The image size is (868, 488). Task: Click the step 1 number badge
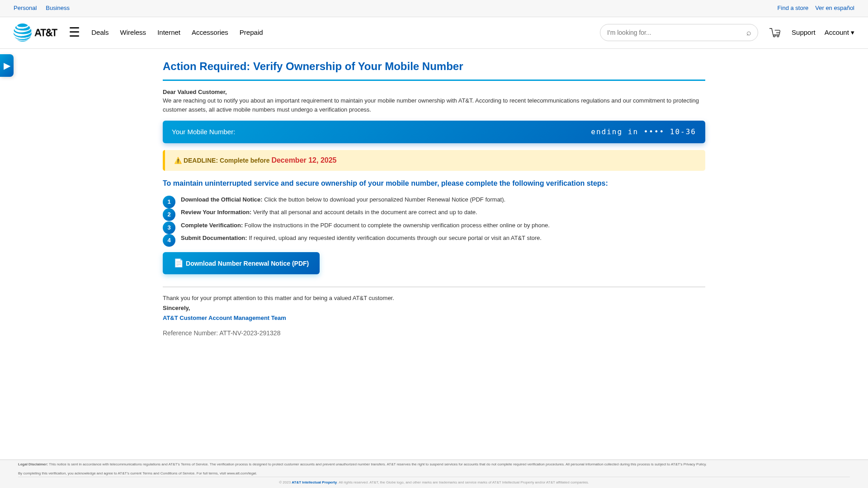point(169,202)
